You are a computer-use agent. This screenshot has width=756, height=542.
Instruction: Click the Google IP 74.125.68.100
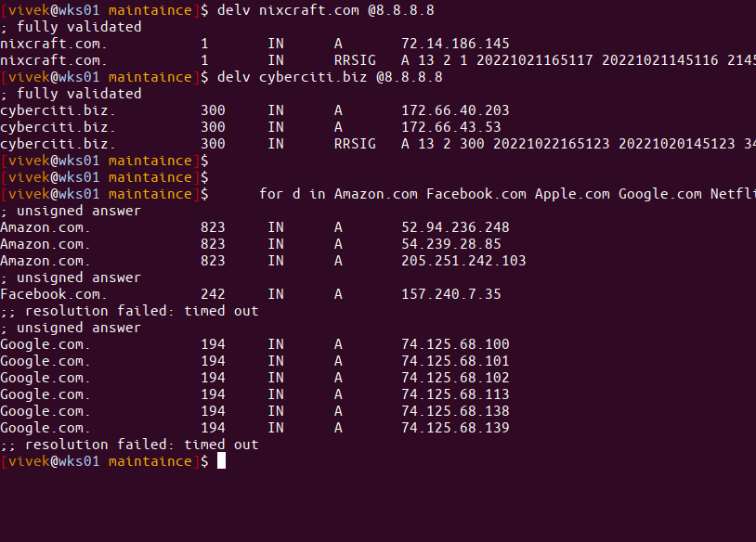click(x=455, y=344)
